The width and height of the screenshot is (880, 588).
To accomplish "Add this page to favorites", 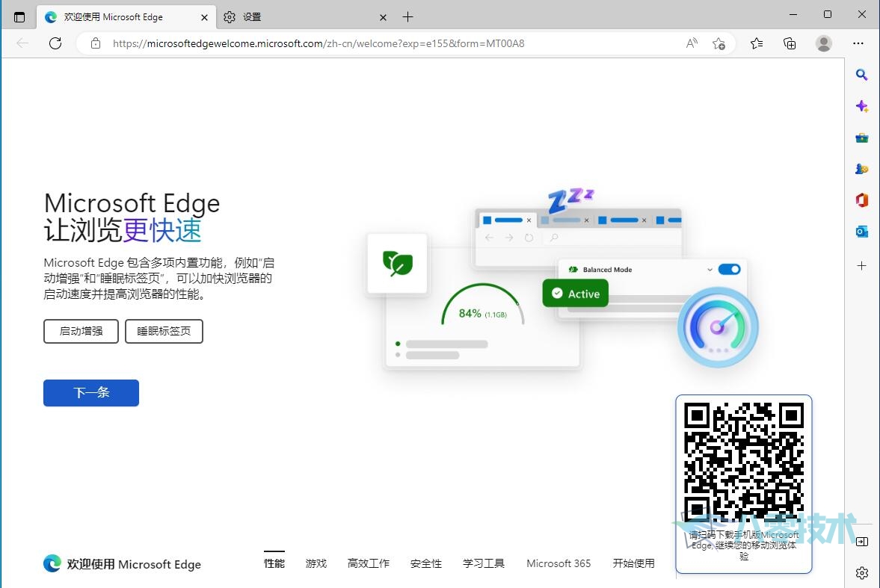I will (719, 43).
